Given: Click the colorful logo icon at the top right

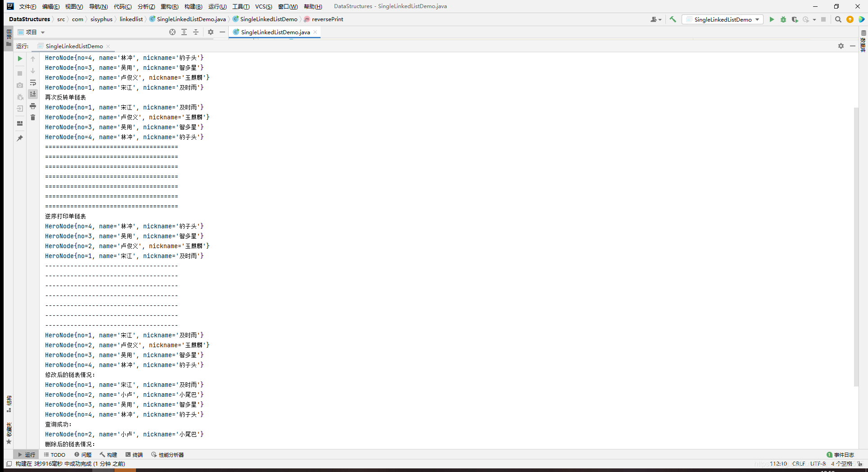Looking at the screenshot, I should tap(862, 19).
